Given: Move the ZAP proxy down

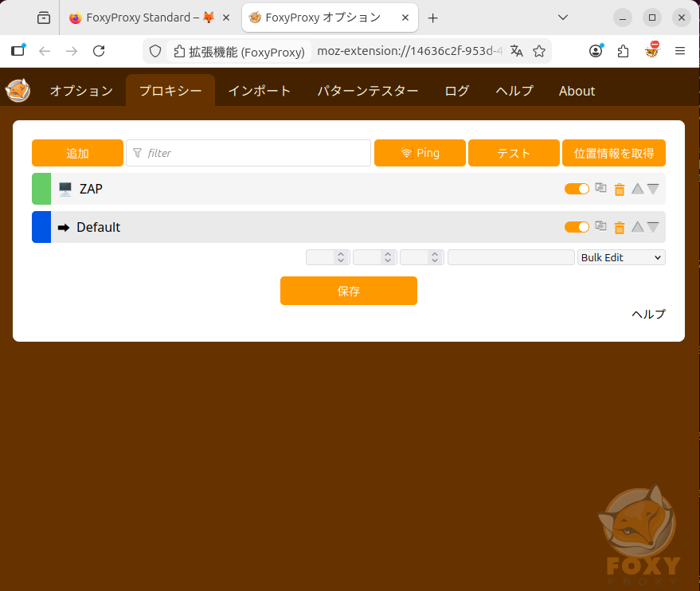Looking at the screenshot, I should [653, 189].
